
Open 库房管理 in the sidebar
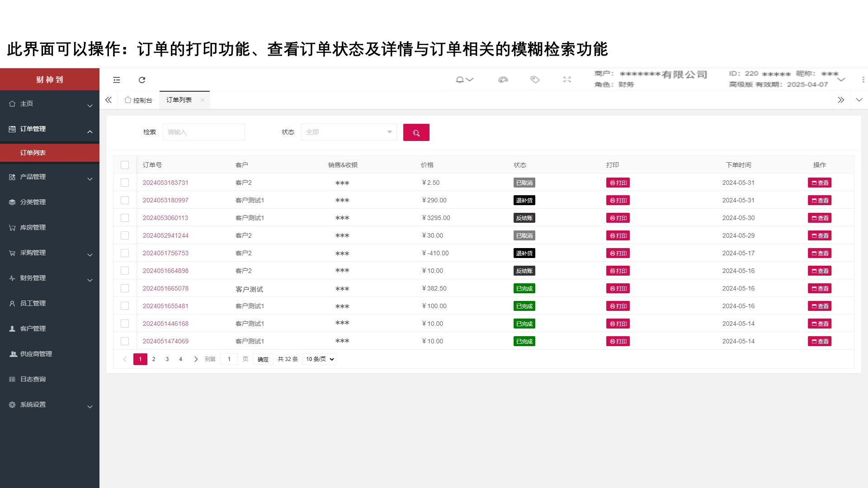click(x=33, y=227)
